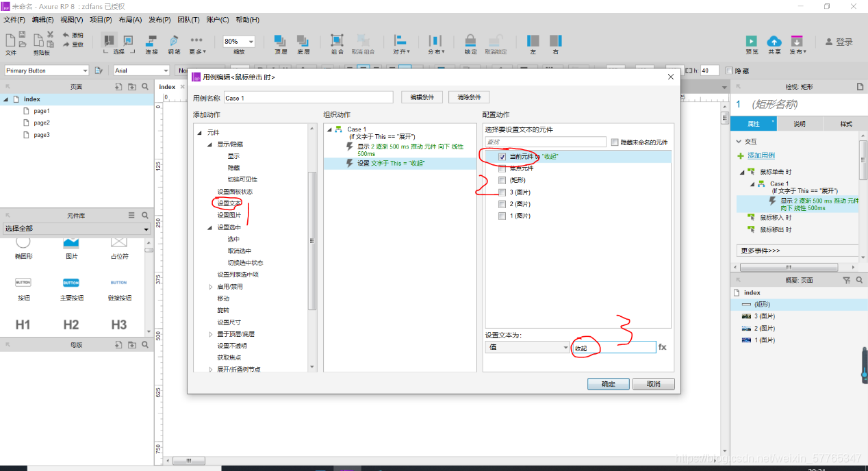Click the 组合 group icon
Viewport: 868px width, 471px height.
(337, 41)
